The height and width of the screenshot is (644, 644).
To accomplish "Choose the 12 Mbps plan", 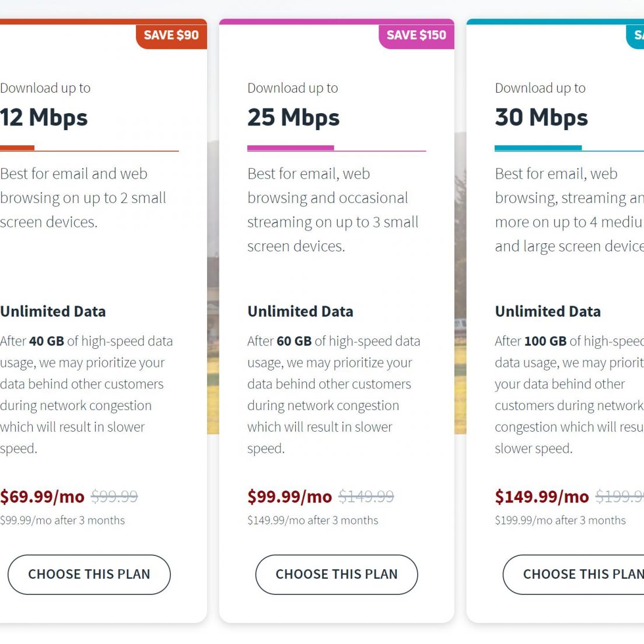I will pyautogui.click(x=89, y=574).
